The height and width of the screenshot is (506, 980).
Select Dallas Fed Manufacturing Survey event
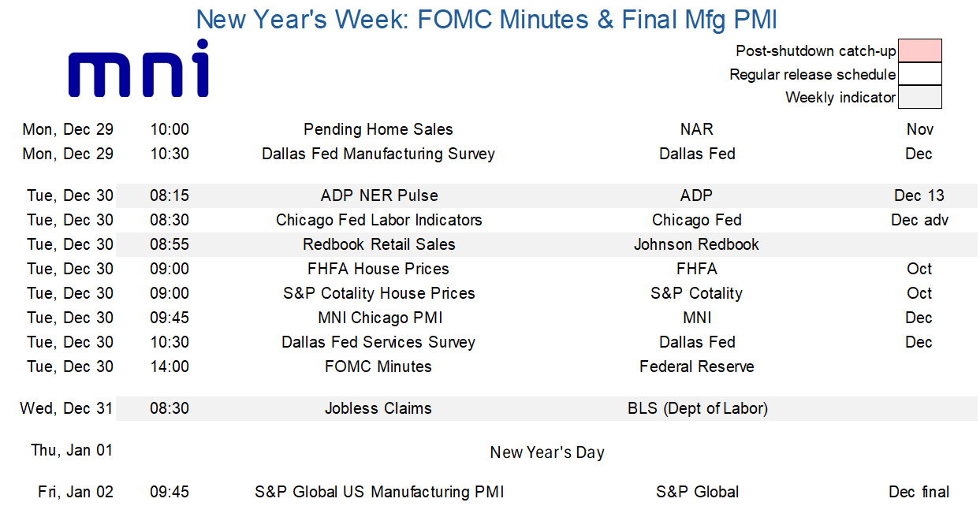click(x=378, y=154)
